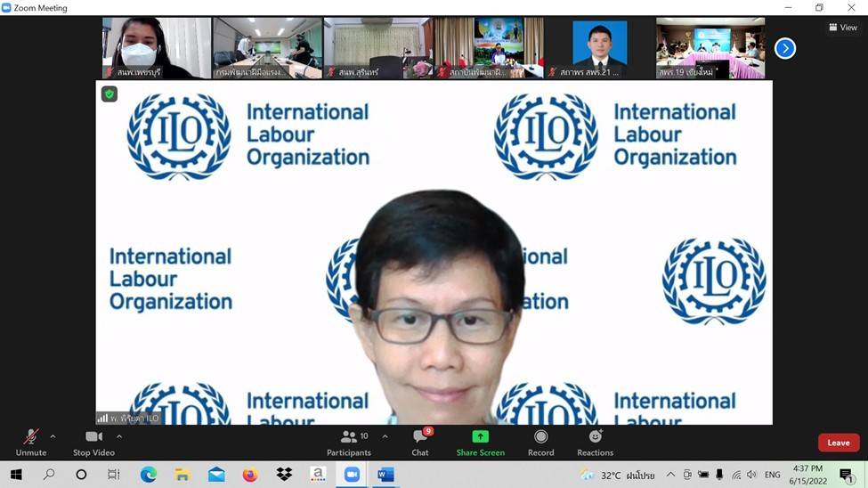This screenshot has width=868, height=488.
Task: Click the speaker name label with signal bars
Action: tap(128, 419)
